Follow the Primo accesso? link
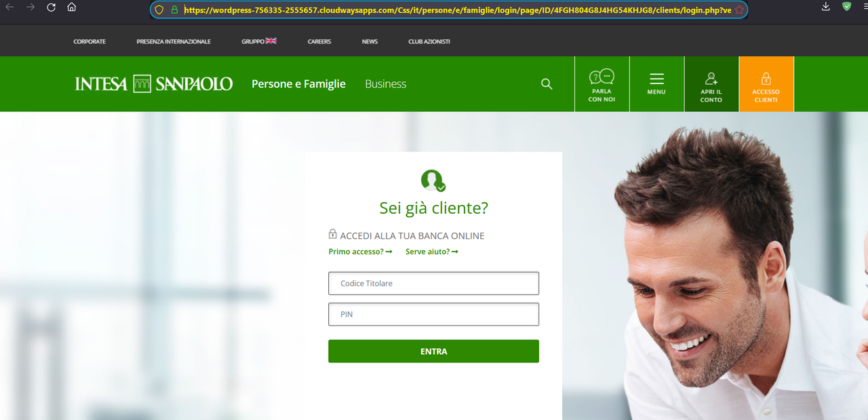The width and height of the screenshot is (868, 420). [360, 252]
